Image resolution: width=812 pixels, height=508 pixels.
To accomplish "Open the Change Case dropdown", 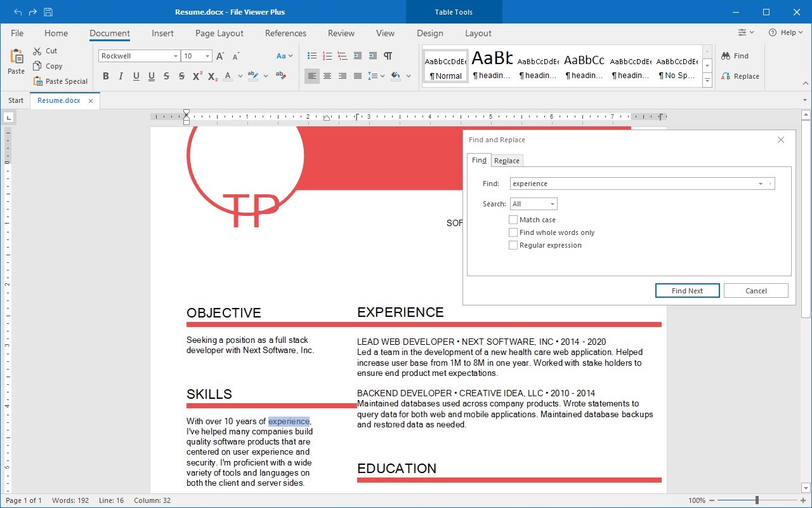I will (285, 56).
